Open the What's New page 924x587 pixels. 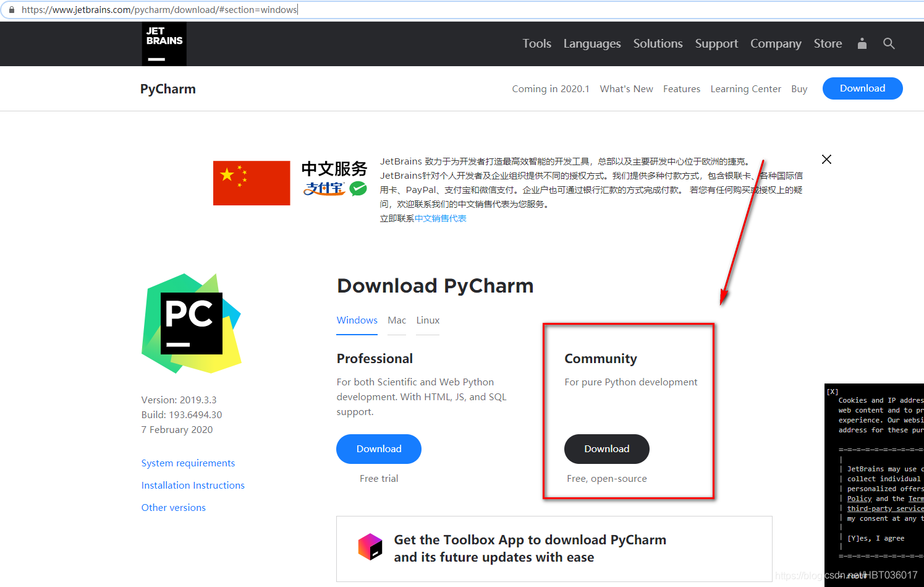pos(626,89)
